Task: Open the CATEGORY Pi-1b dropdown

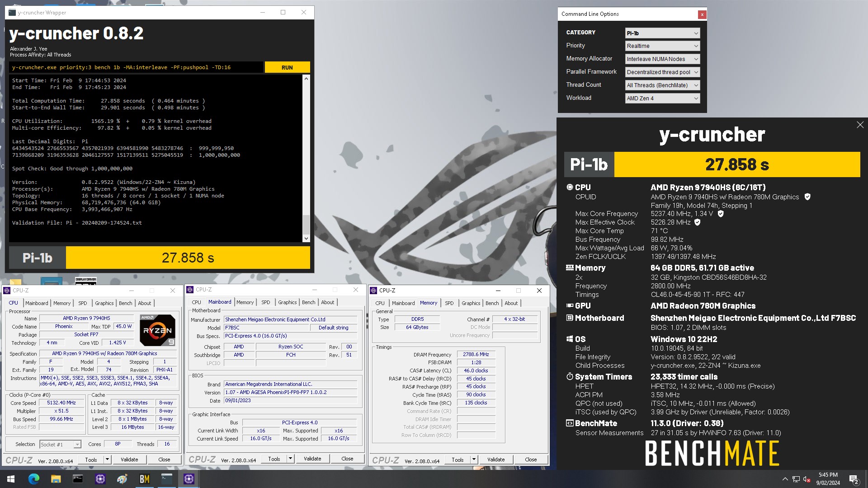Action: [x=662, y=33]
